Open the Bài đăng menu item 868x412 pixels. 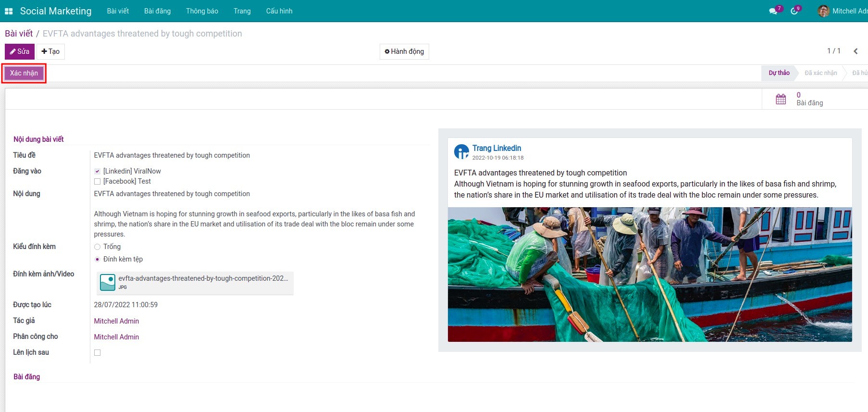157,11
